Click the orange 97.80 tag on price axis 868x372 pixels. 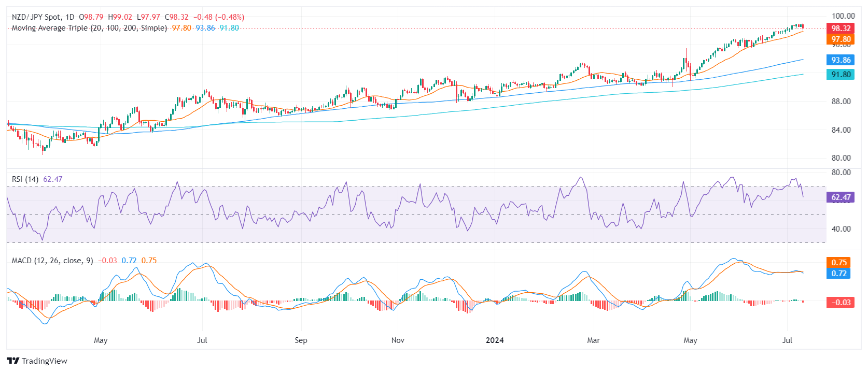point(841,39)
